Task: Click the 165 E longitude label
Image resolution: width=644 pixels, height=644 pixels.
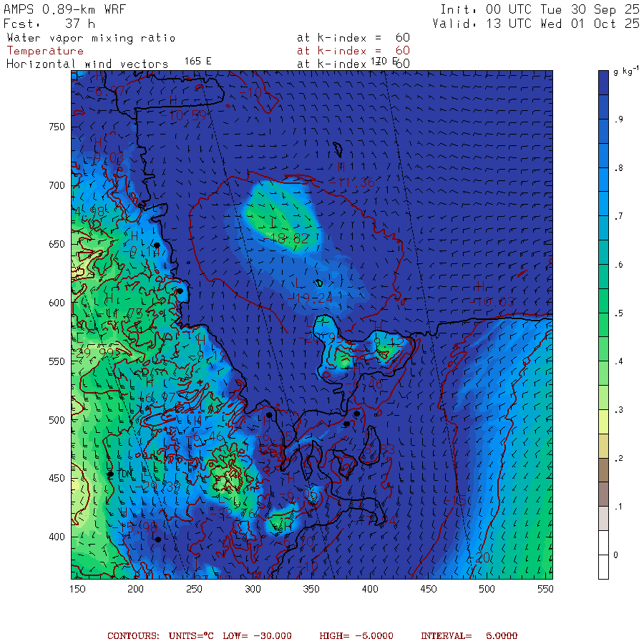Action: [197, 61]
